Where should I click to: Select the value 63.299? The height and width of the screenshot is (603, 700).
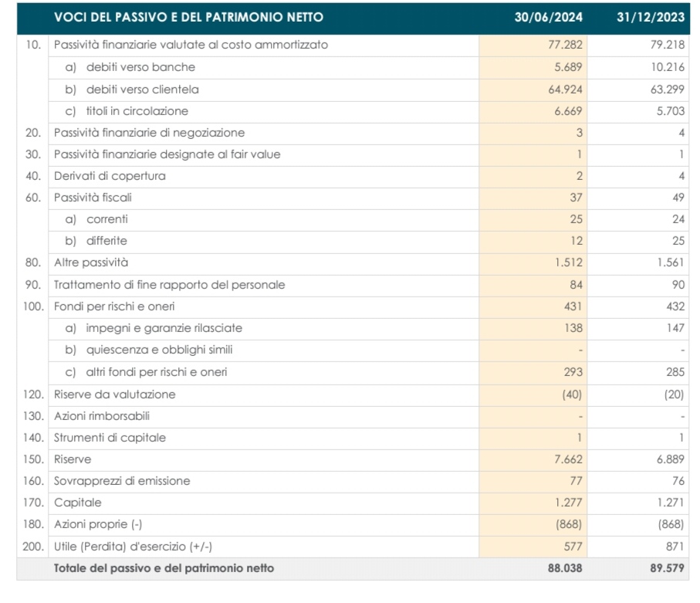668,90
